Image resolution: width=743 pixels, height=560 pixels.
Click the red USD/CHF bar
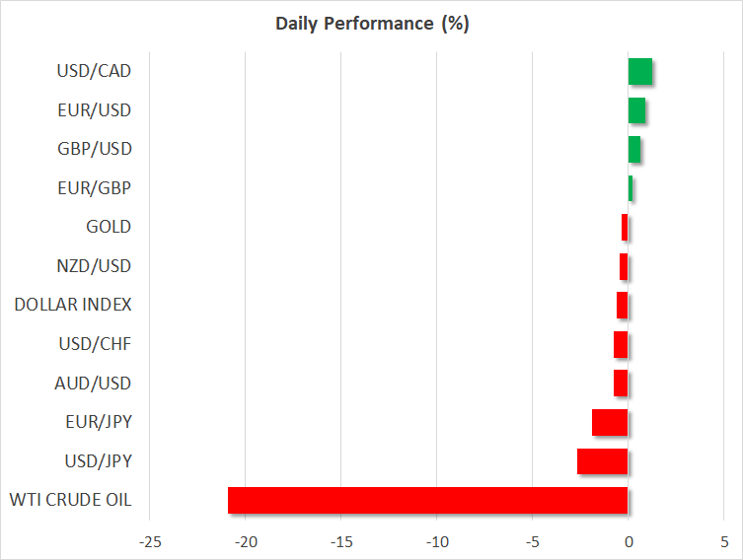pos(621,344)
